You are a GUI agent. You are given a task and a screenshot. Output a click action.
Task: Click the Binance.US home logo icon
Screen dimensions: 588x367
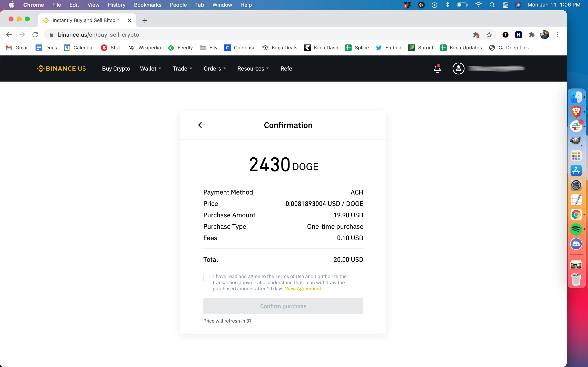click(61, 68)
